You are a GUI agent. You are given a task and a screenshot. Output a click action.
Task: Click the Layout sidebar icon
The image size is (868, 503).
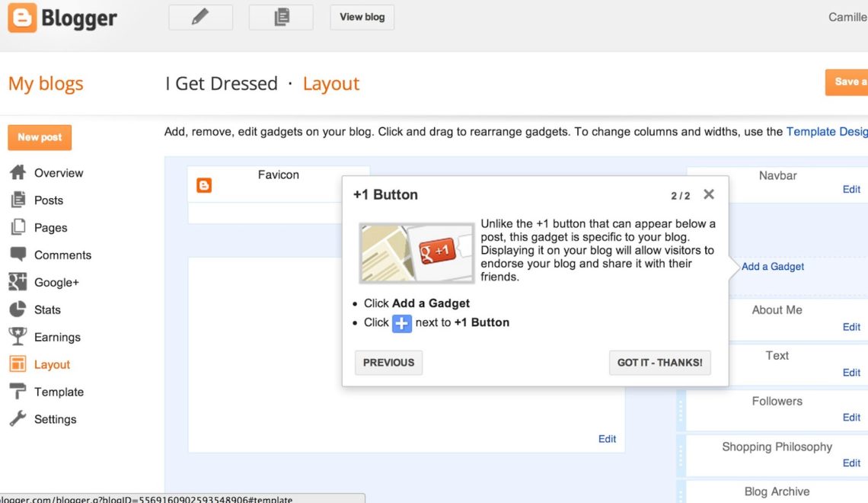[x=18, y=364]
